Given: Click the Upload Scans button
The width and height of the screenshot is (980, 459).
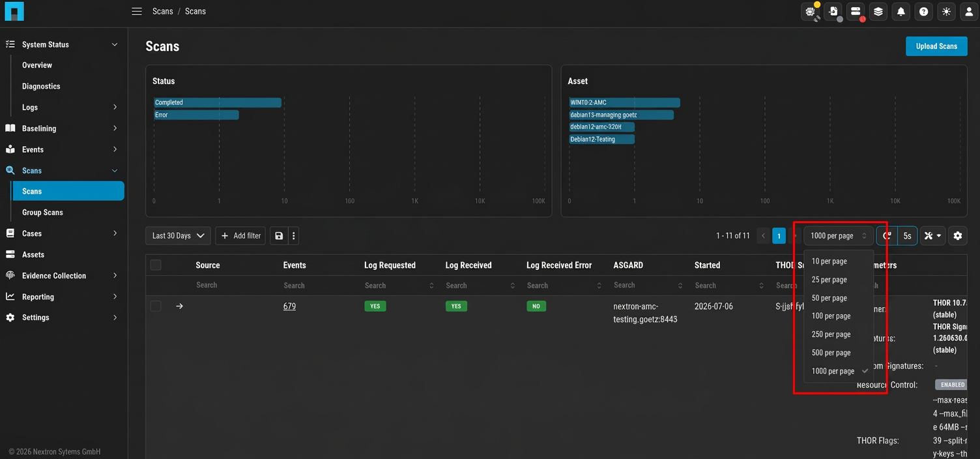Looking at the screenshot, I should [936, 46].
